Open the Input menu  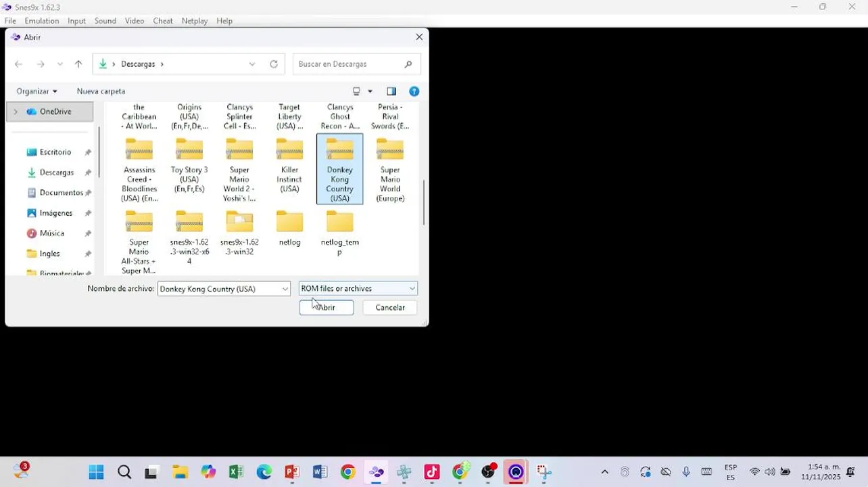[x=76, y=21]
